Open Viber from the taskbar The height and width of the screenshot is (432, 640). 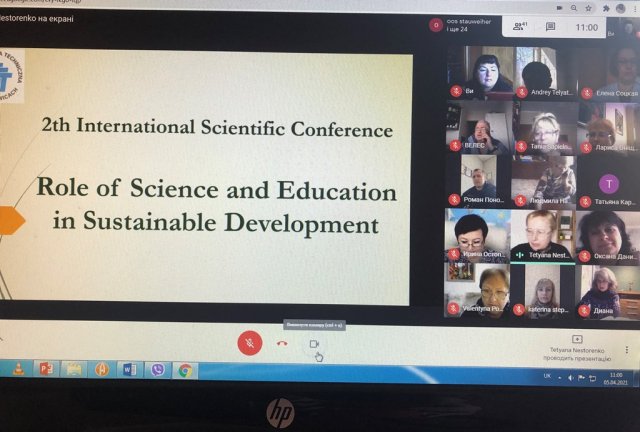156,369
